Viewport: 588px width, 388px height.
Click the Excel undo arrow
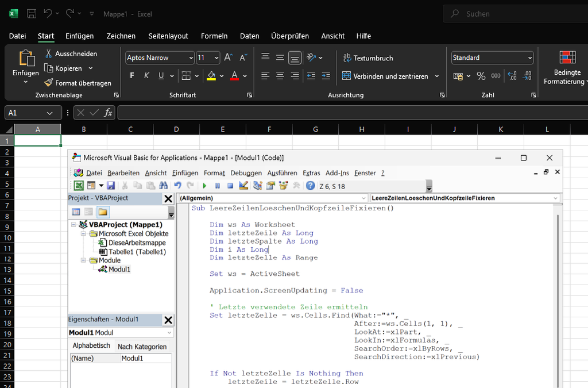tap(48, 14)
